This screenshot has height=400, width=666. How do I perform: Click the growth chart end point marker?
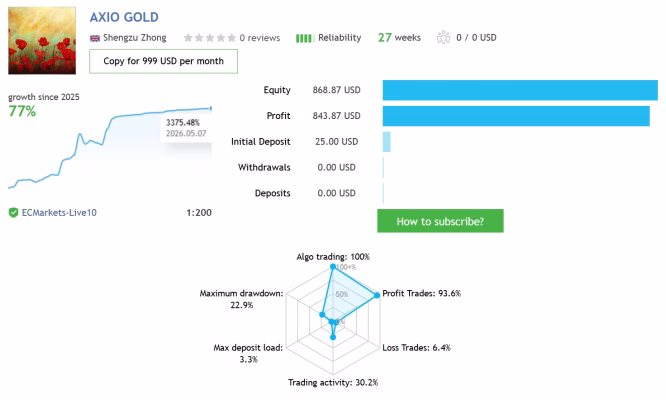point(211,108)
